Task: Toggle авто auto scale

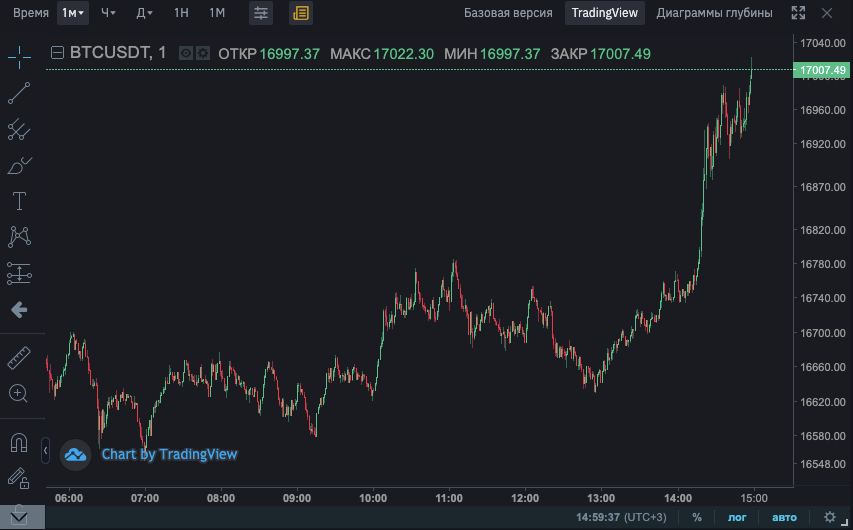Action: (784, 517)
